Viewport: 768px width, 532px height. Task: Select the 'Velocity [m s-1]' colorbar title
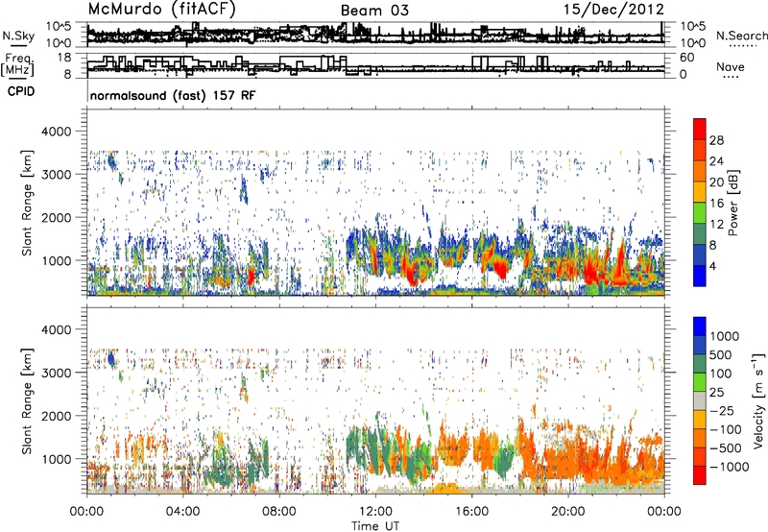click(x=758, y=400)
